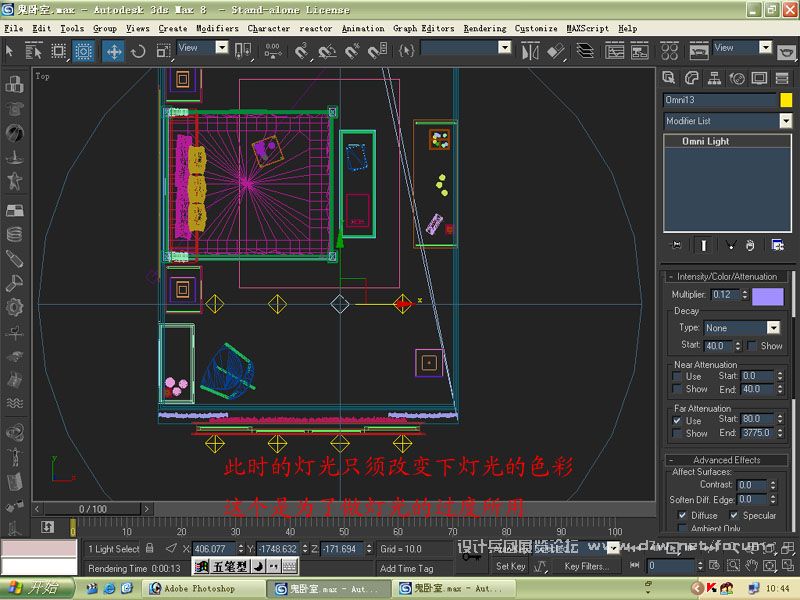Open the Modify command panel tab
The image size is (800, 600).
click(692, 78)
